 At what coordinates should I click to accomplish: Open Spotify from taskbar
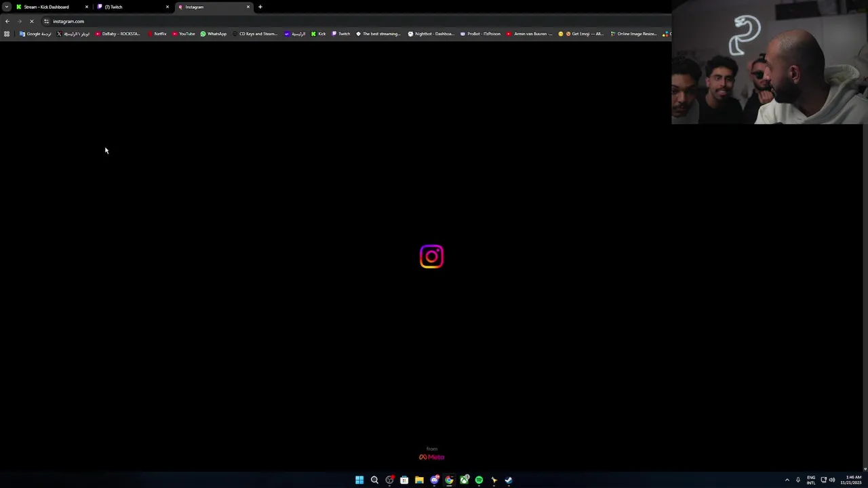(x=479, y=480)
